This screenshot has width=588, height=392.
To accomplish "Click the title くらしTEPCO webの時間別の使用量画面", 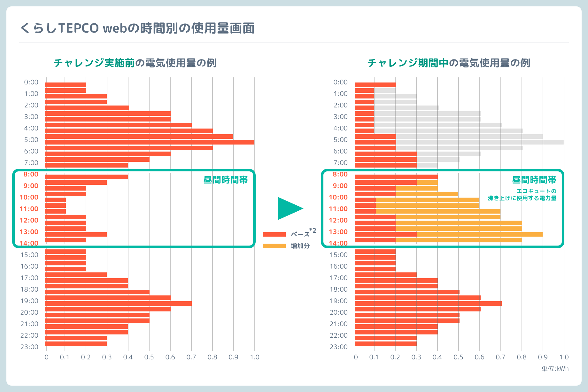I will tap(137, 28).
